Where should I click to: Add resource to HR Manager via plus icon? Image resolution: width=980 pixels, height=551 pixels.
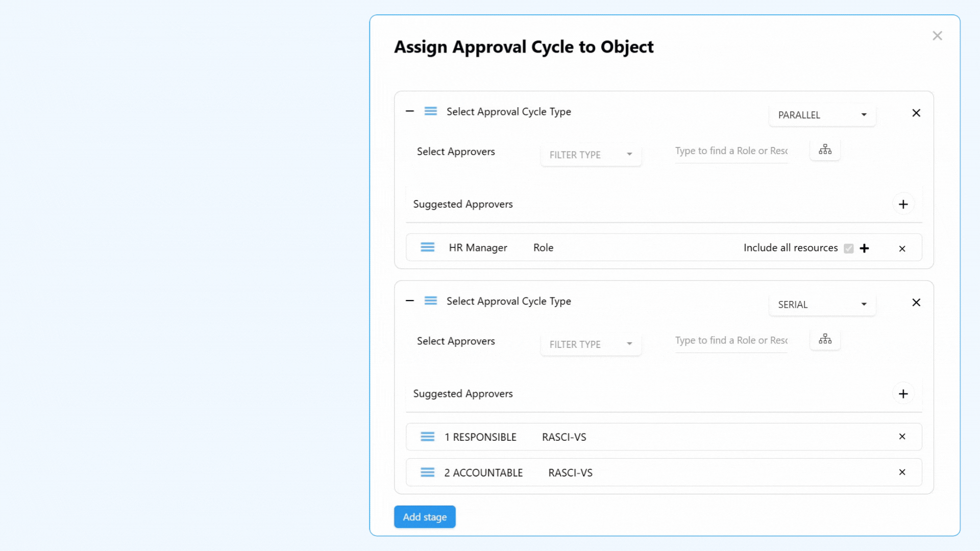(x=864, y=248)
